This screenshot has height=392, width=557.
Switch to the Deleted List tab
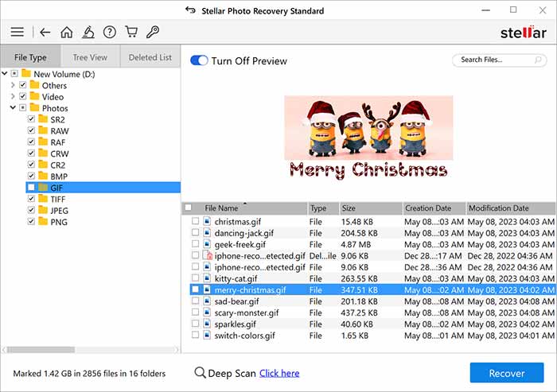(150, 56)
